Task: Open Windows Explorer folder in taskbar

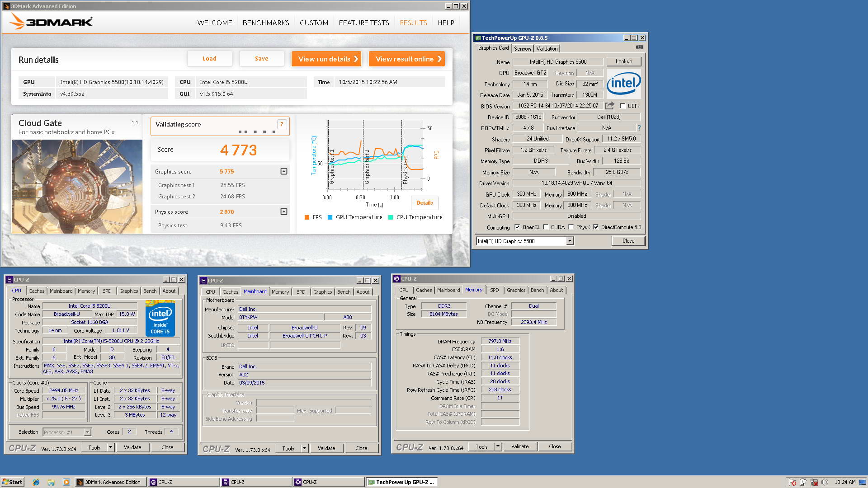Action: tap(51, 482)
